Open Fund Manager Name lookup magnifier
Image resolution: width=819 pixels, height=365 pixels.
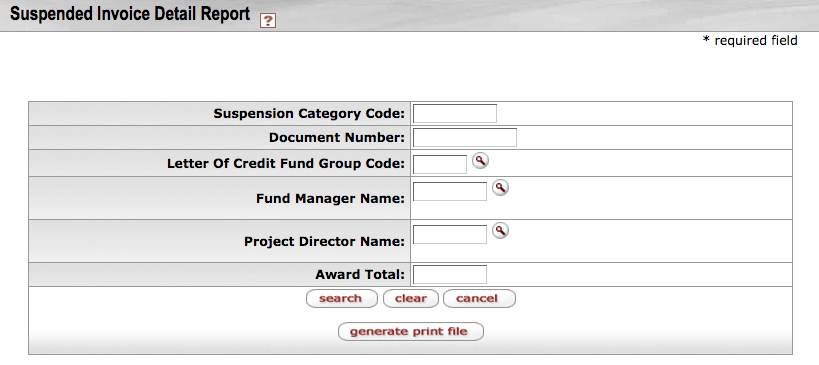tap(500, 187)
